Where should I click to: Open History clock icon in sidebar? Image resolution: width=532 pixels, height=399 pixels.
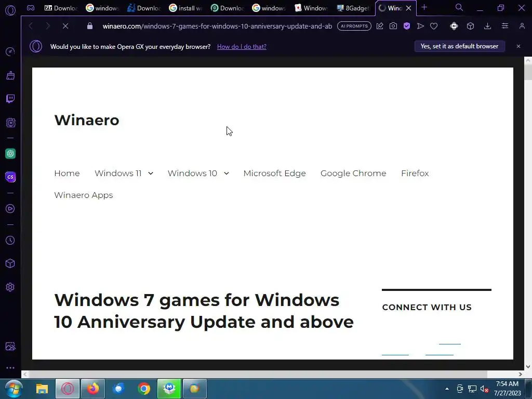[x=10, y=240]
